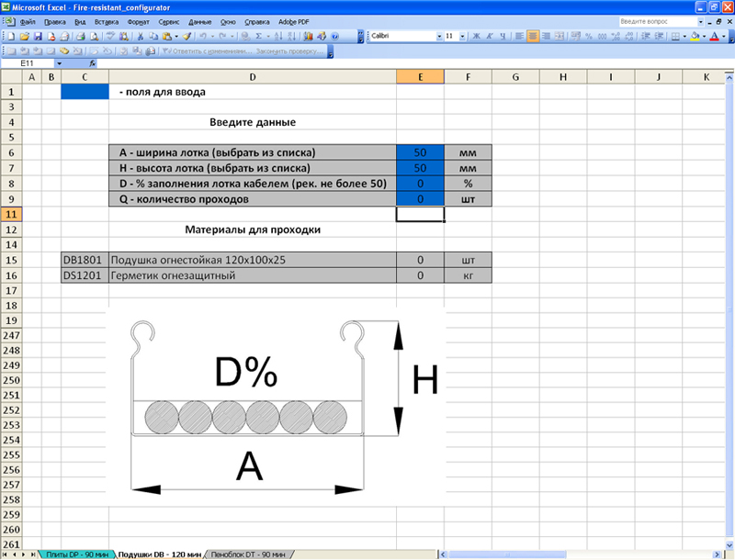
Task: Click the insert function fx button
Action: 93,63
